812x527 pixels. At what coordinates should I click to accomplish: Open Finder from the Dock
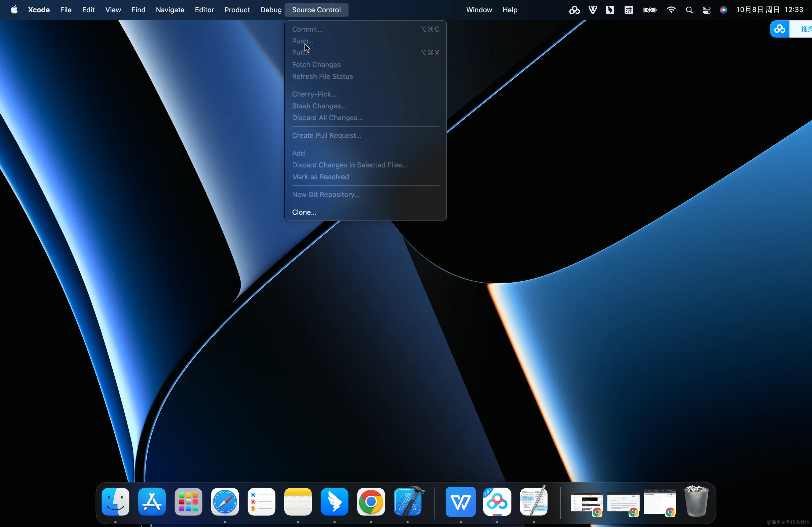115,502
